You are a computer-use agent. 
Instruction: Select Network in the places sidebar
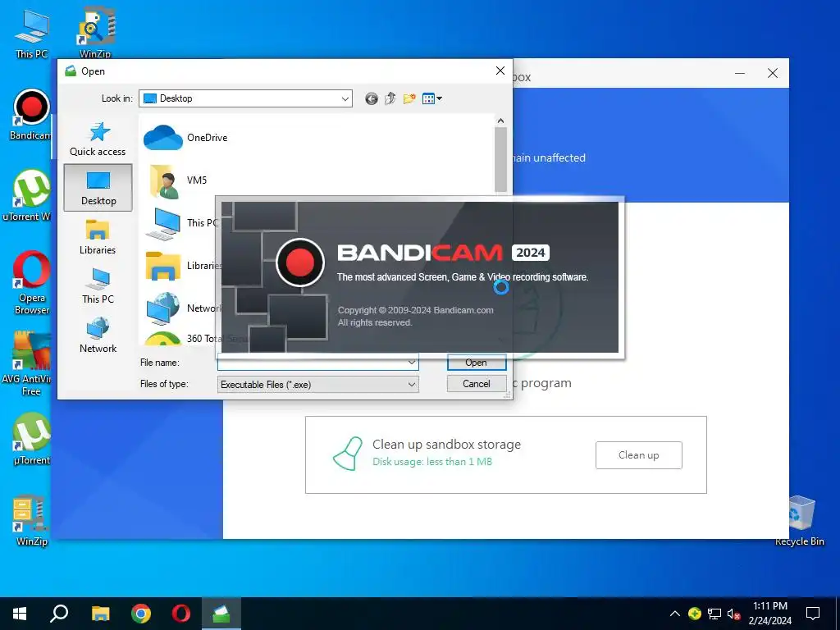click(98, 336)
